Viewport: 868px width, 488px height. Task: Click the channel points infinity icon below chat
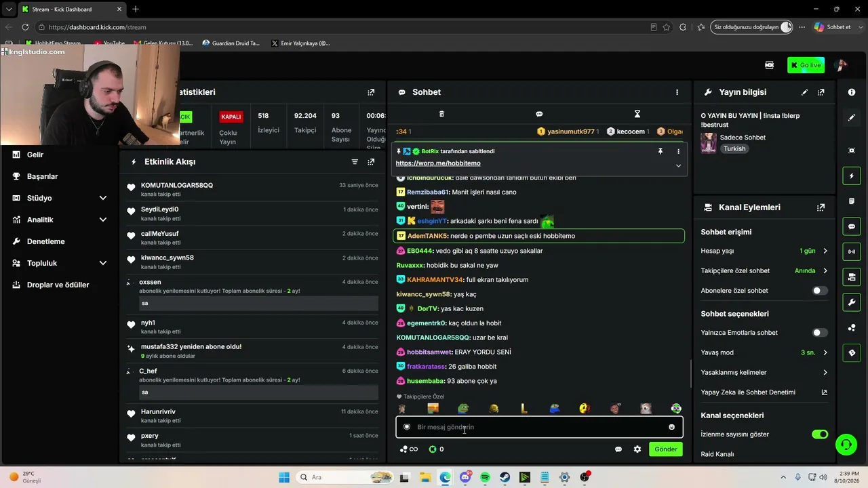coord(408,449)
